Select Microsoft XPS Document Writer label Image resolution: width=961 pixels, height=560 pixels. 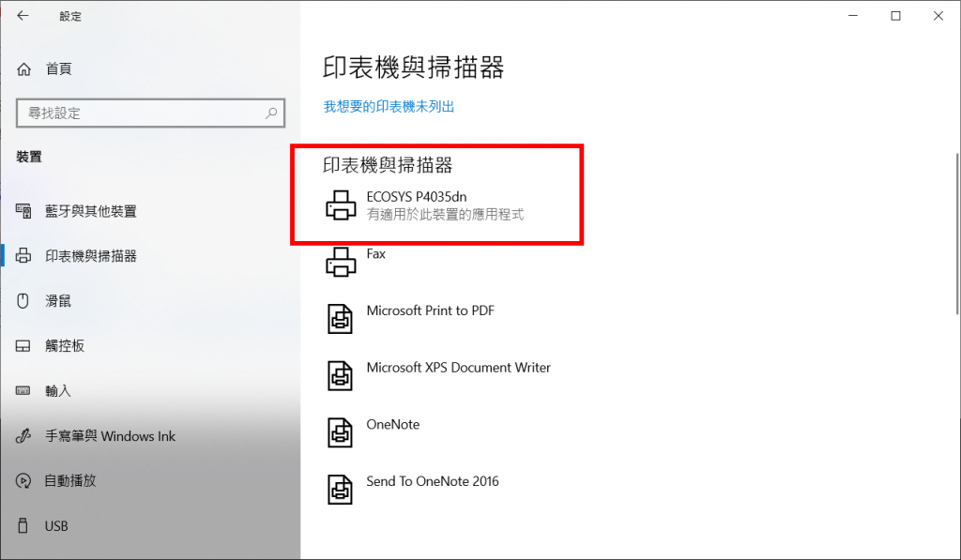click(x=458, y=368)
